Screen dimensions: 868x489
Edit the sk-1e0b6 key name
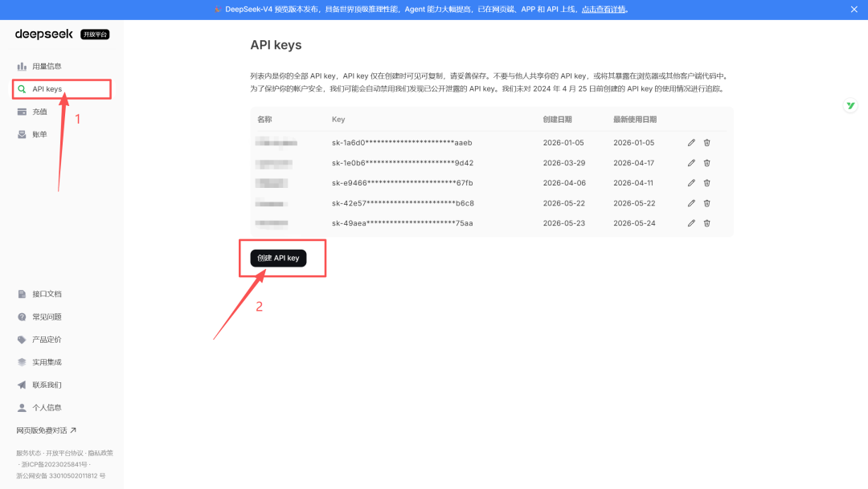(x=691, y=163)
